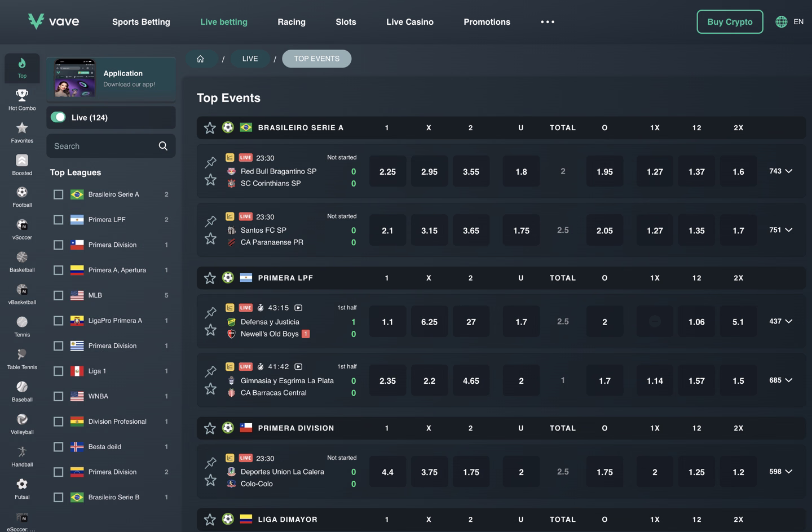Pin the Red Bull Bragantino match

pos(210,162)
